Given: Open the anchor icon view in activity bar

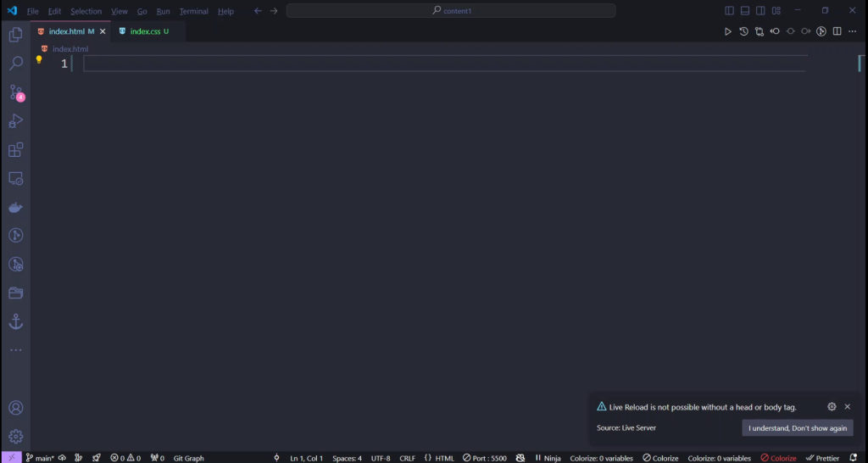Looking at the screenshot, I should click(x=15, y=321).
